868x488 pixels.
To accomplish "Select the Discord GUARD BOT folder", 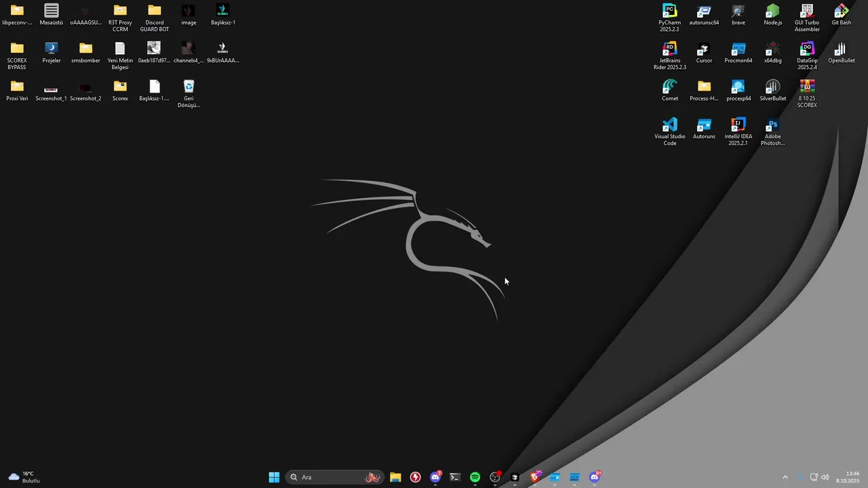I will pyautogui.click(x=155, y=18).
